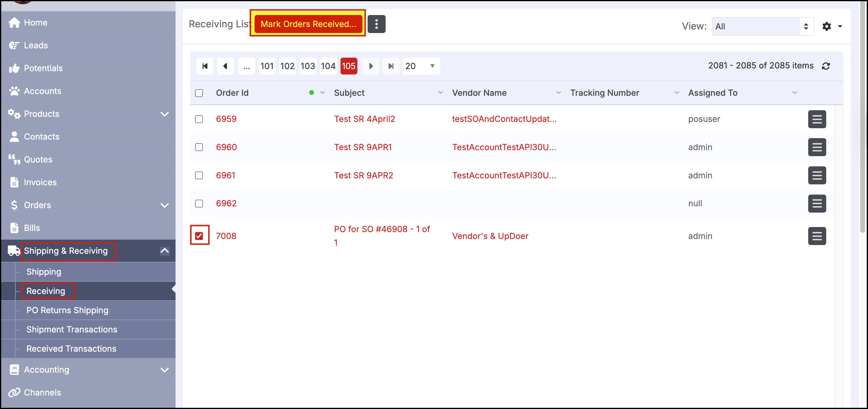Uncheck the checkbox for order 7008
868x409 pixels.
(x=199, y=236)
